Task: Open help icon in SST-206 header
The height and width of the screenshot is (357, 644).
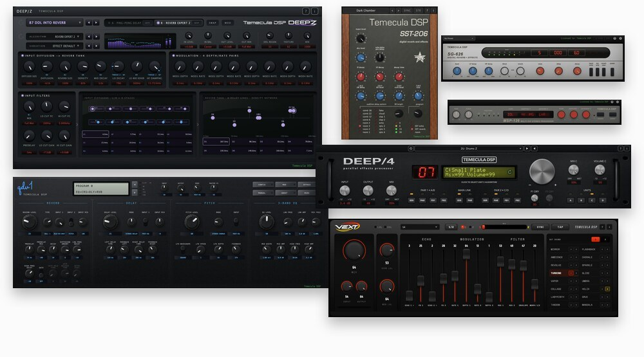Action: pos(427,11)
